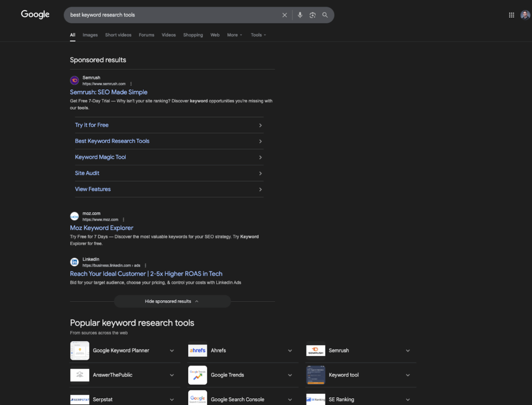This screenshot has height=405, width=532.
Task: Open the Tools dropdown
Action: pyautogui.click(x=258, y=35)
